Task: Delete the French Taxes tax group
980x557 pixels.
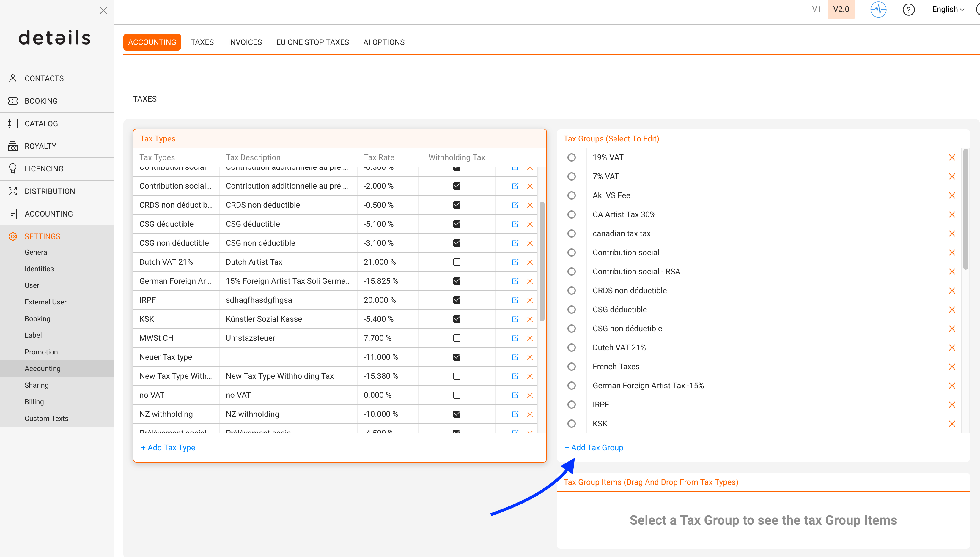Action: (x=952, y=367)
